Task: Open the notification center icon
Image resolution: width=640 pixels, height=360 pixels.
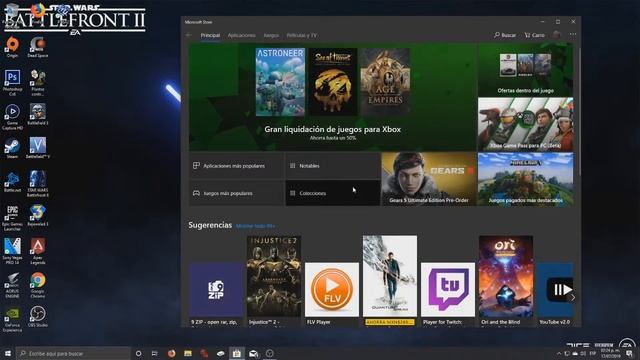Action: 629,353
